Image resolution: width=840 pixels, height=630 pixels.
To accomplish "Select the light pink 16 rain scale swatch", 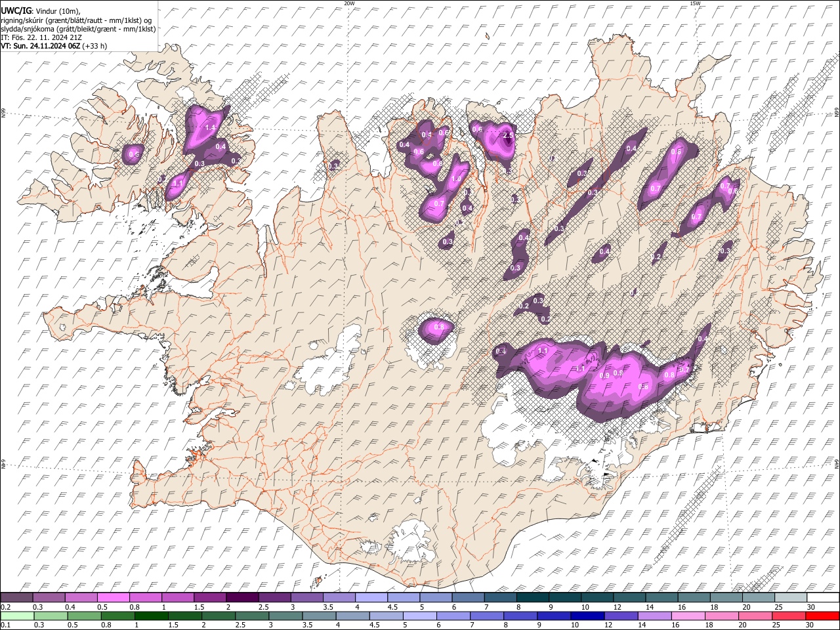I will pyautogui.click(x=688, y=616).
